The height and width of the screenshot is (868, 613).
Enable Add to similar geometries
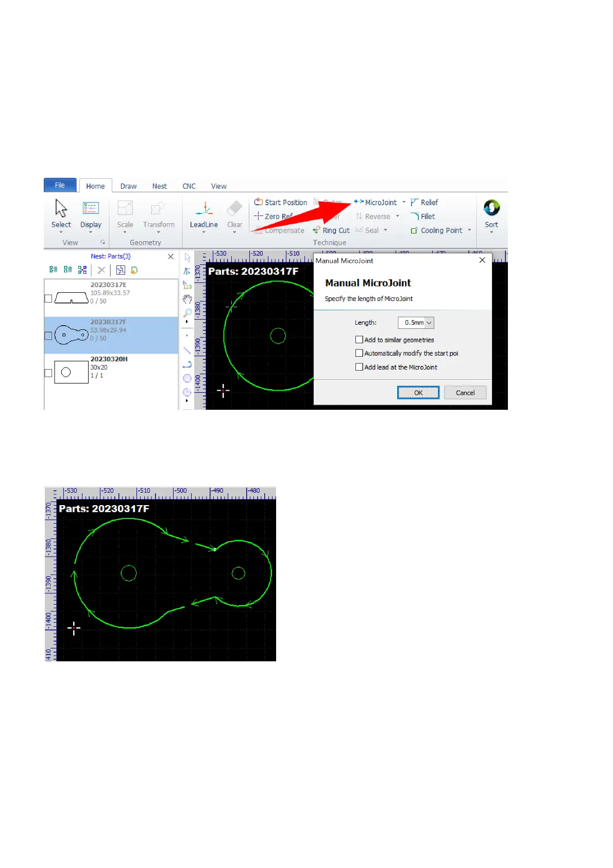pyautogui.click(x=359, y=340)
